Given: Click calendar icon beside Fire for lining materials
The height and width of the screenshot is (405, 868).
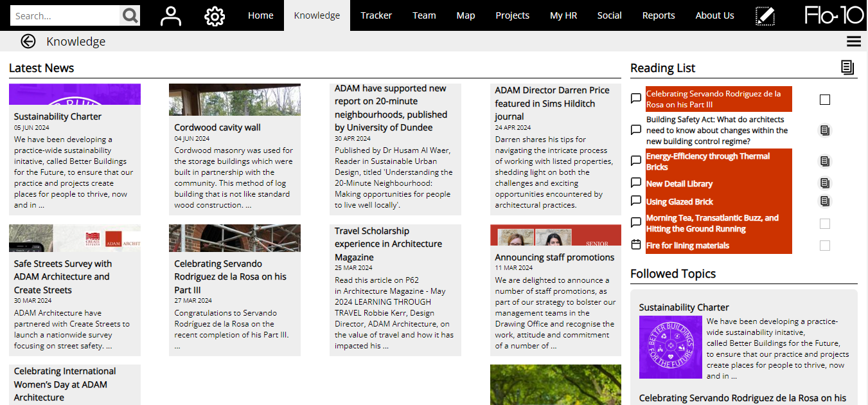Looking at the screenshot, I should [x=636, y=245].
